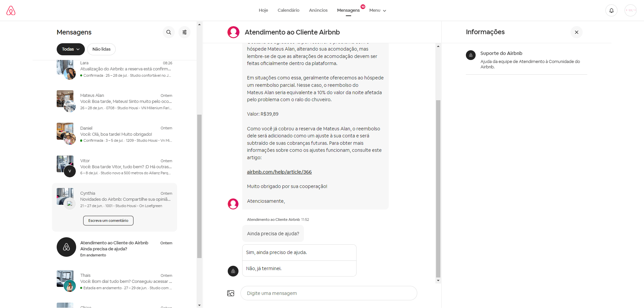The image size is (644, 308).
Task: Click the Ainda precisa de ajuda? message bubble
Action: click(273, 234)
